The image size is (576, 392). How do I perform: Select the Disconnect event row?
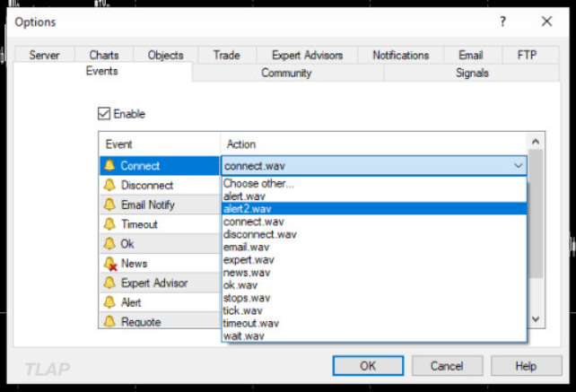coord(160,185)
